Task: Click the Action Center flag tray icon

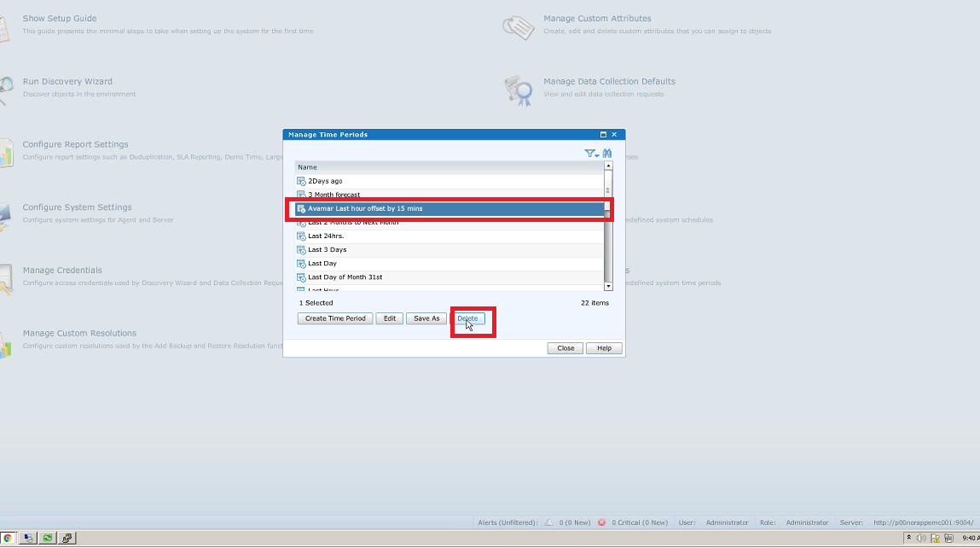Action: click(x=935, y=538)
